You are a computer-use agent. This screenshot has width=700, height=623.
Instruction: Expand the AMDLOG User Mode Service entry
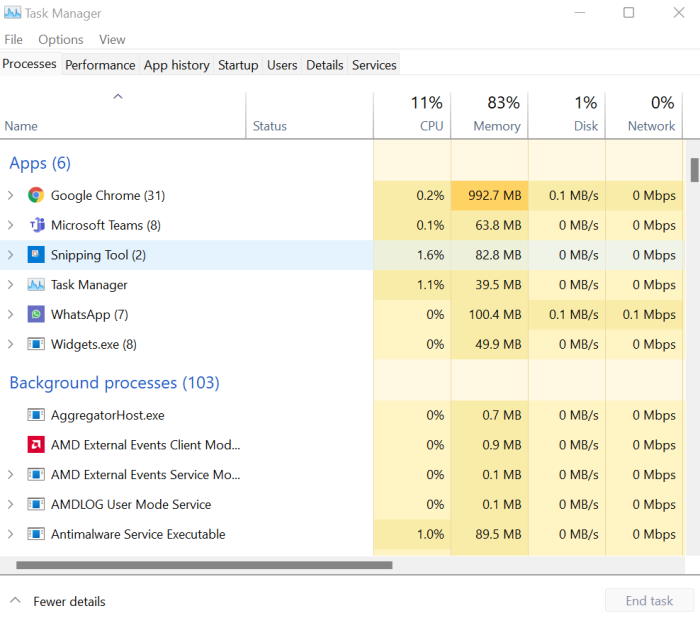(11, 504)
